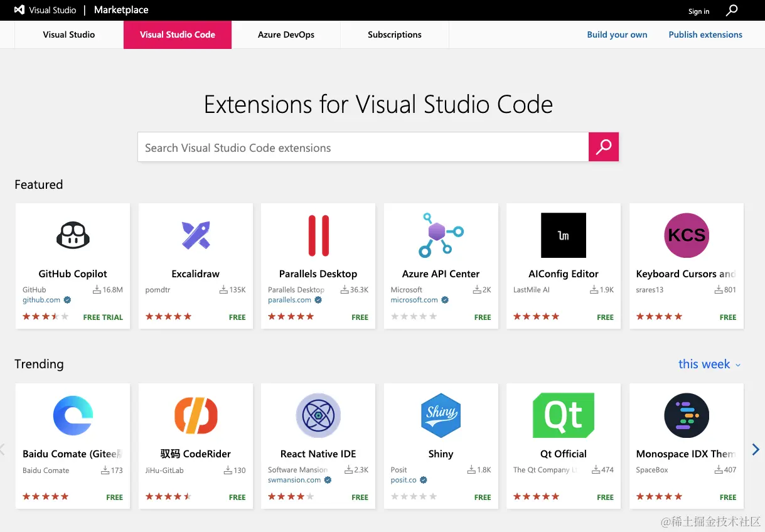Open the KCS Keyboard Cursors icon
The height and width of the screenshot is (532, 765).
pos(687,235)
